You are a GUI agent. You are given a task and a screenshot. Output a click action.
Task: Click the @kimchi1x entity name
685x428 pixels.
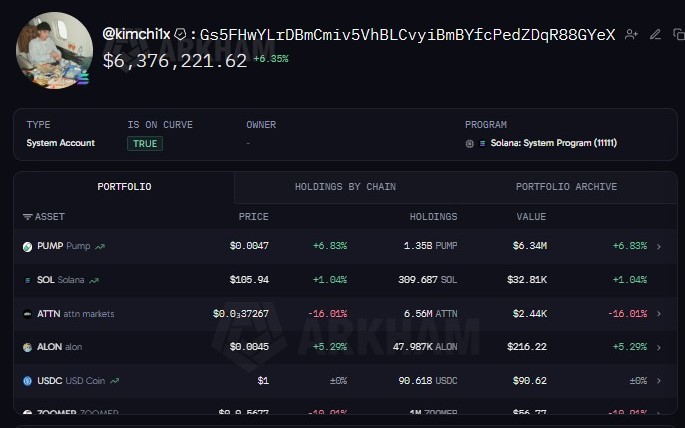tap(136, 34)
